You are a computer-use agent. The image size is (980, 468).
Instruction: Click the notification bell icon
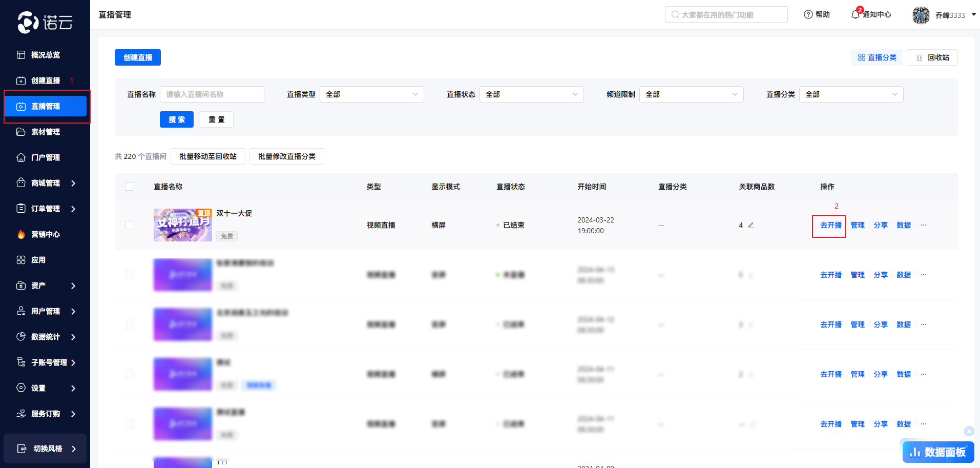tap(856, 14)
